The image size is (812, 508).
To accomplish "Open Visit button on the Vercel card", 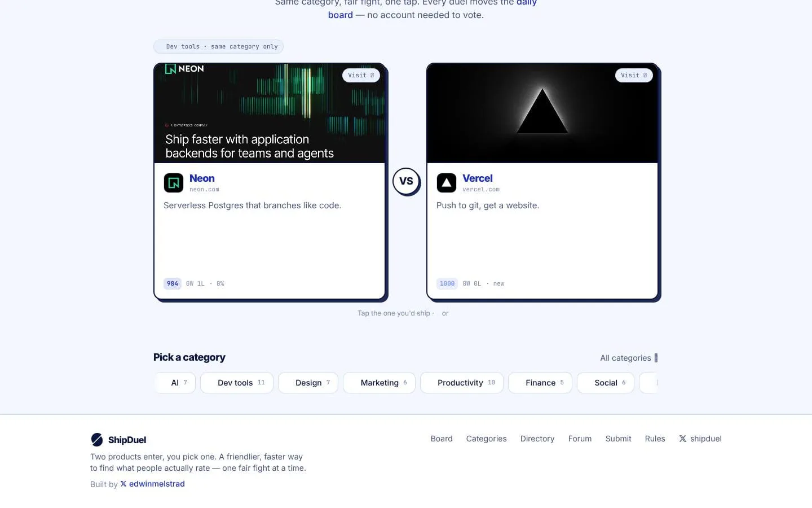I will click(634, 75).
